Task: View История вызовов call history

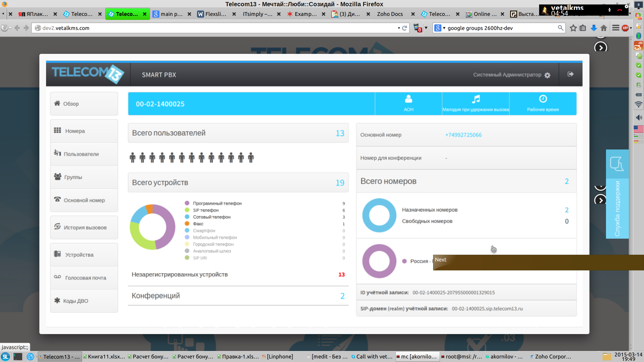Action: 84,227
